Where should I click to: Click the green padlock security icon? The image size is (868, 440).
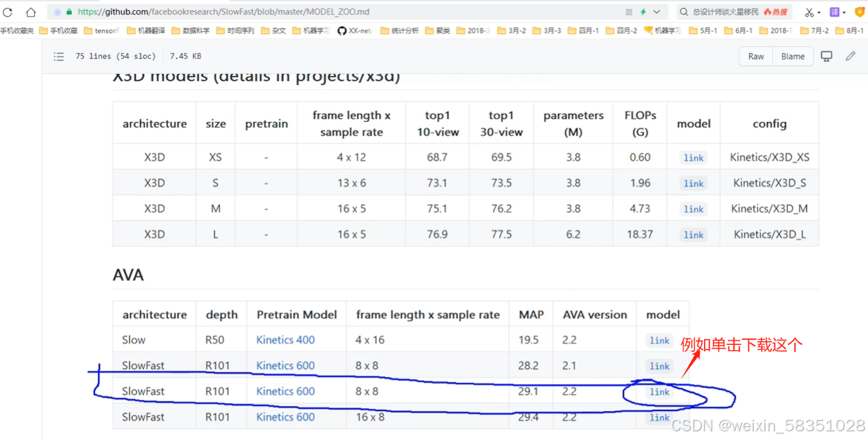[69, 12]
